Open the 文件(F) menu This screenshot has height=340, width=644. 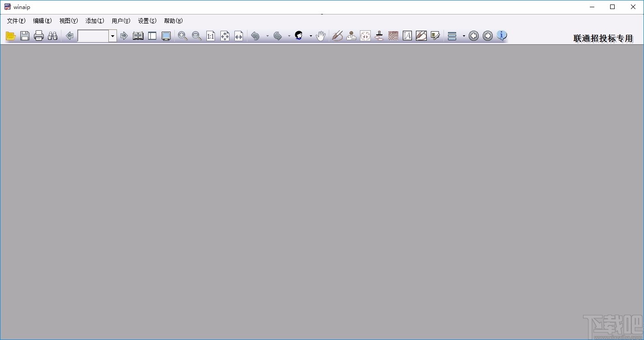pos(16,21)
